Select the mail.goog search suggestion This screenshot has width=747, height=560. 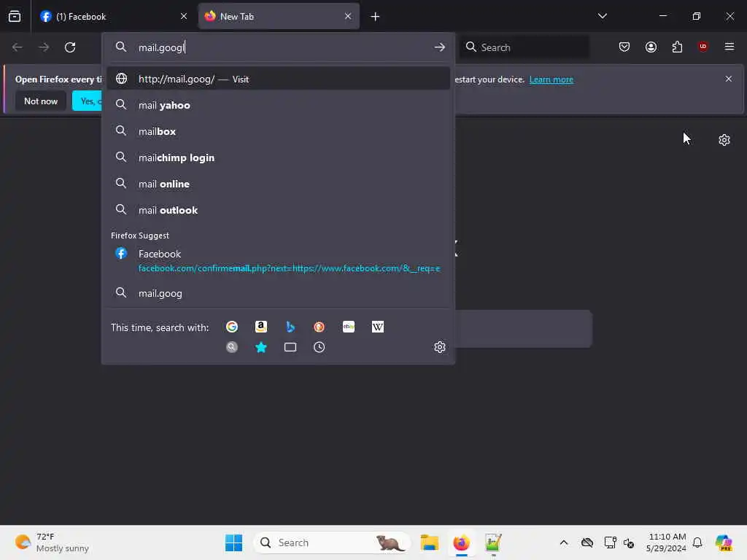(278, 293)
